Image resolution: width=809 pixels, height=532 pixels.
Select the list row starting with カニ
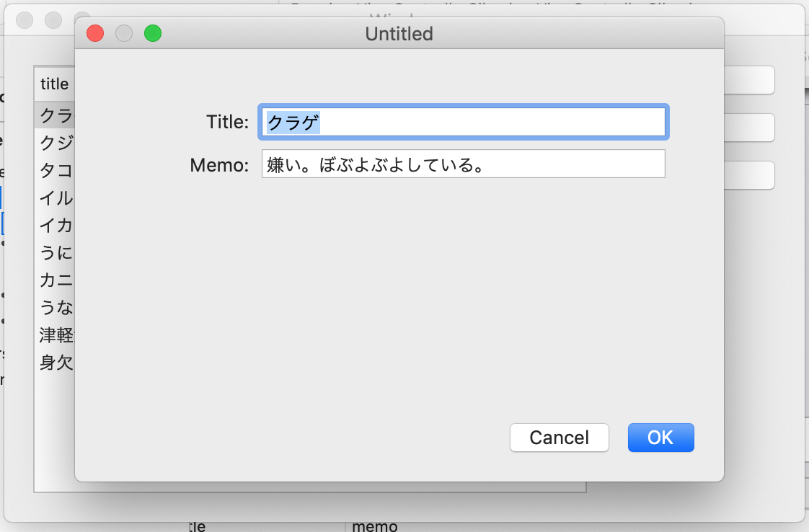click(x=56, y=280)
